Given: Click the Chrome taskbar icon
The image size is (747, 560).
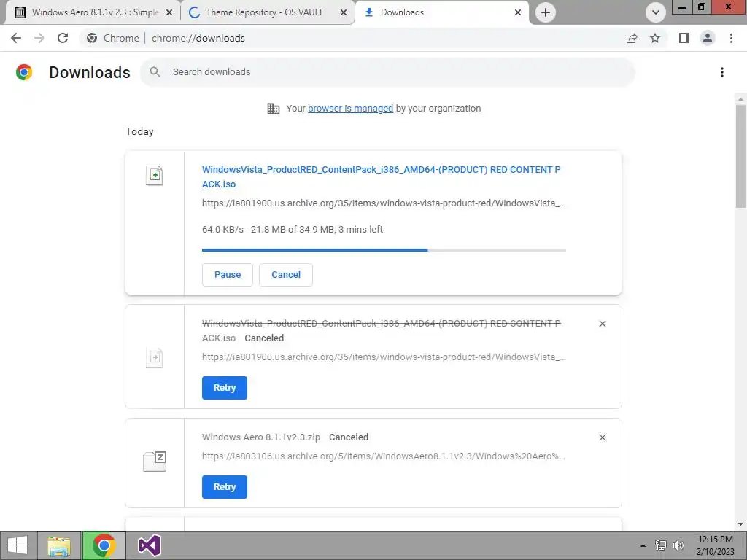Looking at the screenshot, I should point(104,545).
